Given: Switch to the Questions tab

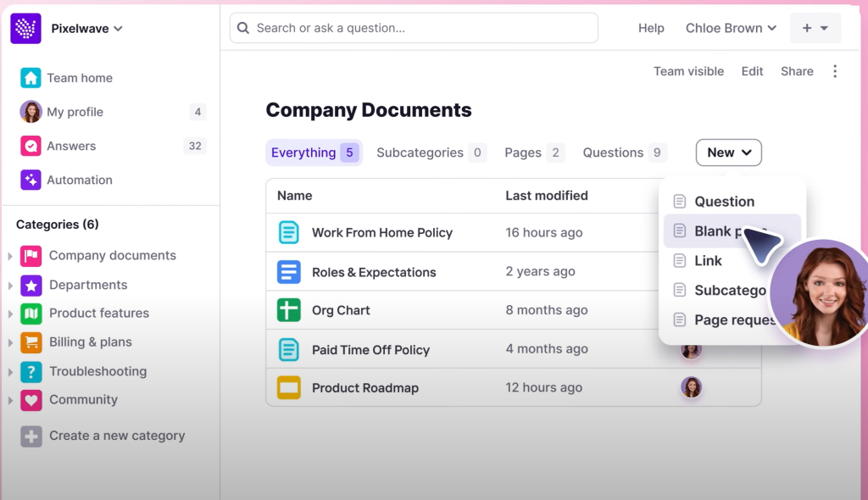Looking at the screenshot, I should tap(625, 153).
